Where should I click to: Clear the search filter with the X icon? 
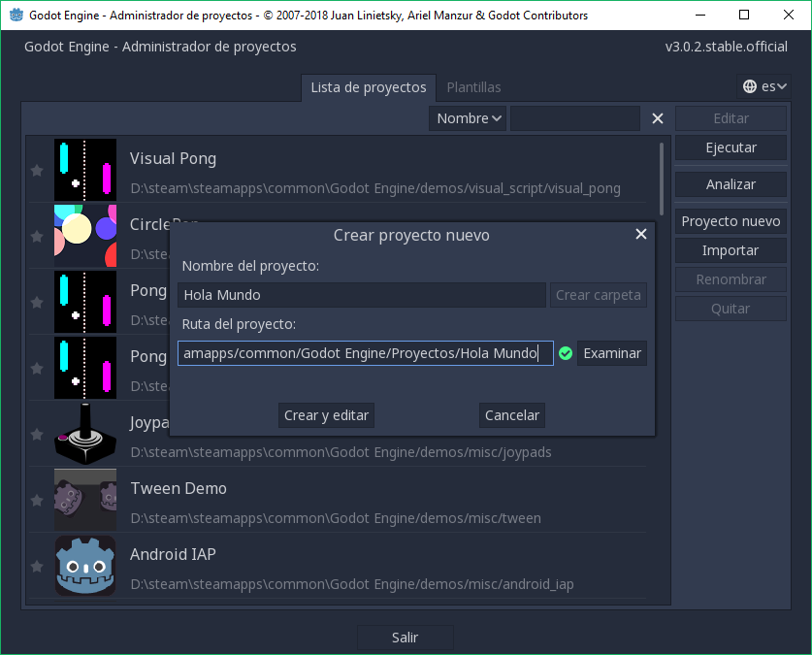657,118
